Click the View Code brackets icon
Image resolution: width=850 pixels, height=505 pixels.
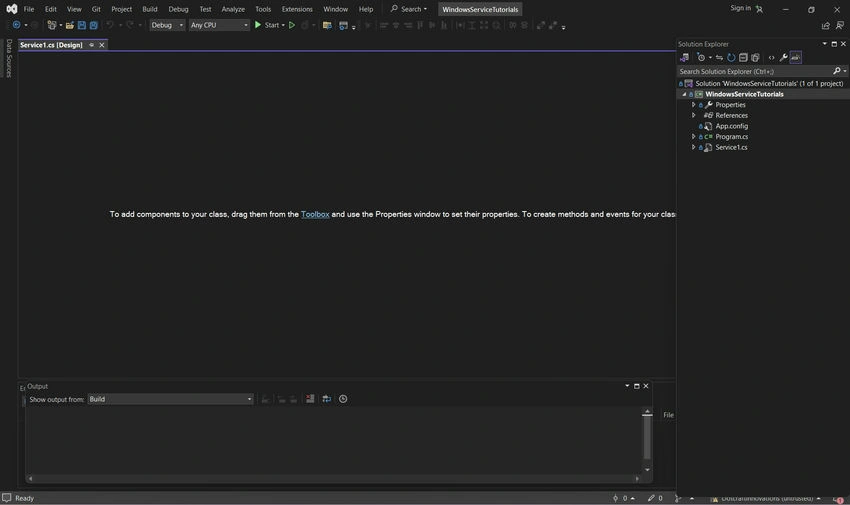tap(771, 57)
